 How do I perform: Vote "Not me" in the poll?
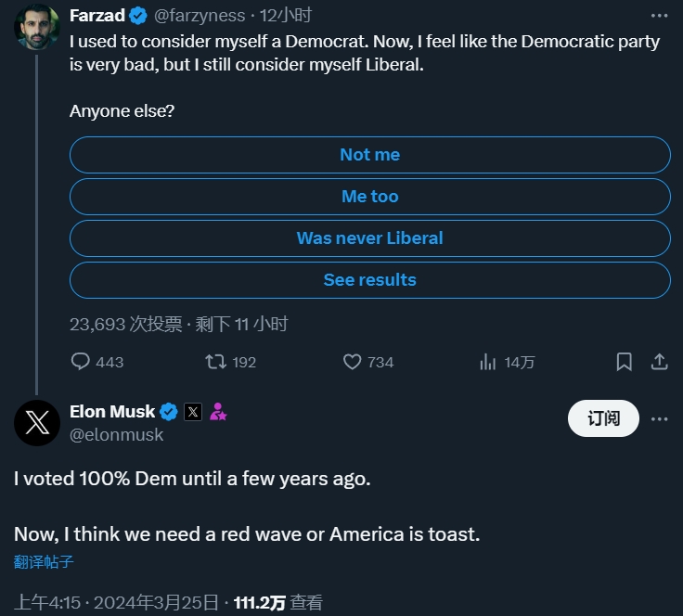[369, 155]
